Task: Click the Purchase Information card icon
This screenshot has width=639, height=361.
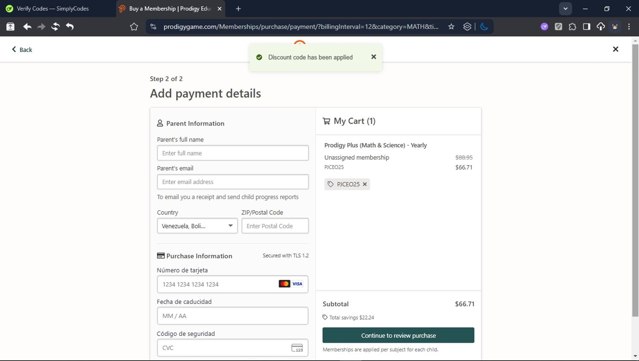Action: [x=161, y=256]
